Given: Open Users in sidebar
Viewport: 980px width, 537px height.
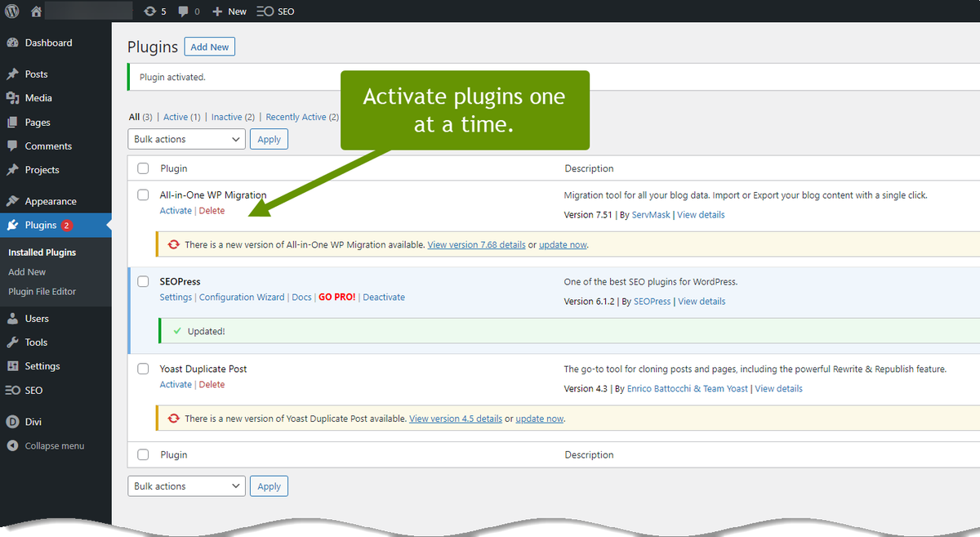Looking at the screenshot, I should point(37,319).
